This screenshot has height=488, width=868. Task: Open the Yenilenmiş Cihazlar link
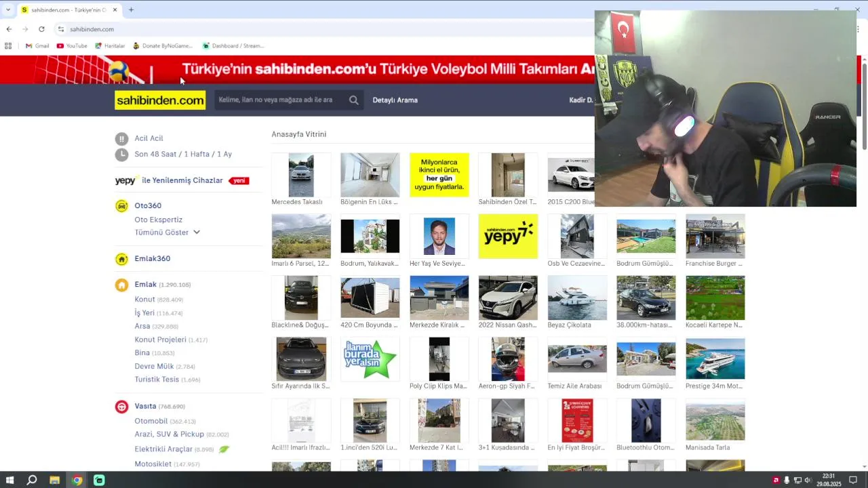pos(182,180)
